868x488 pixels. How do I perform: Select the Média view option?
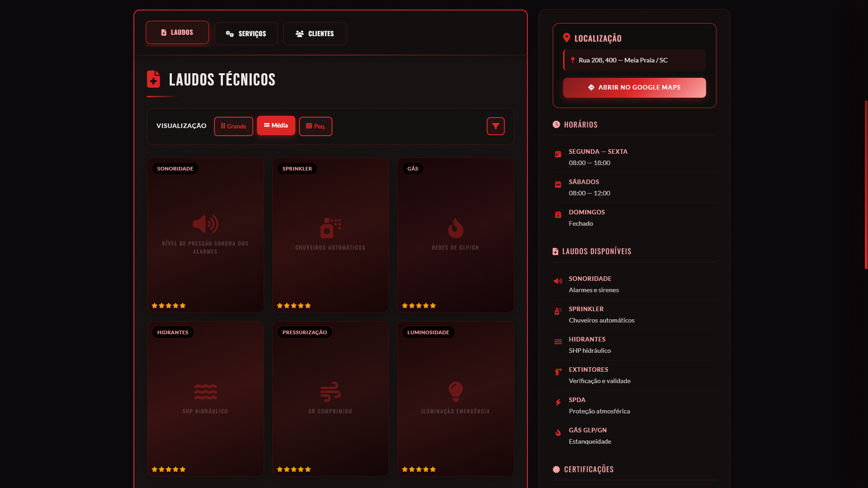click(276, 126)
